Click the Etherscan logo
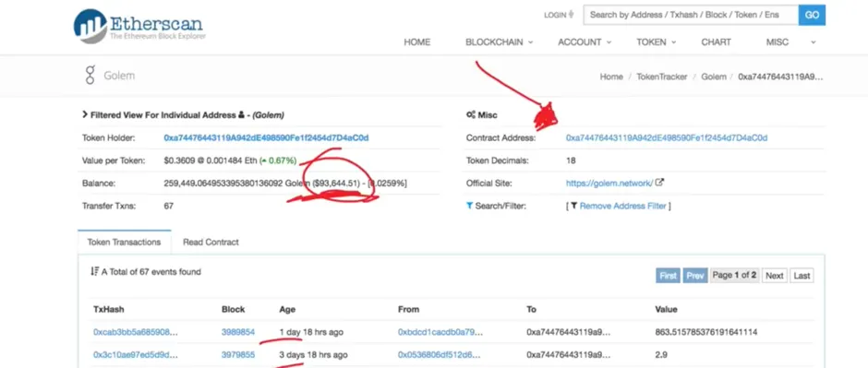 click(139, 26)
